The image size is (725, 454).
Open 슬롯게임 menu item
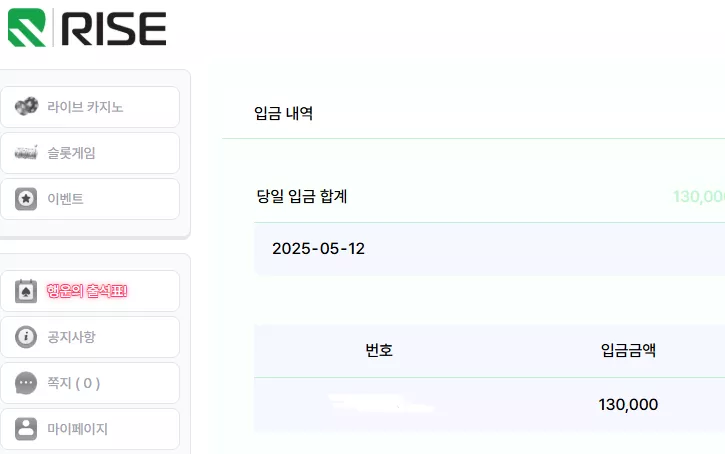point(90,153)
